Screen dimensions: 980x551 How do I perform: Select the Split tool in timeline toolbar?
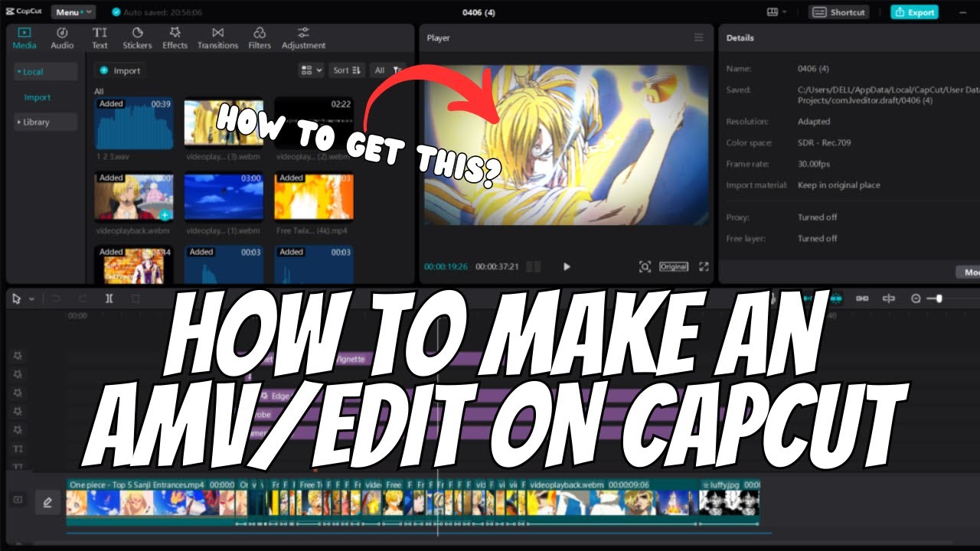(x=109, y=298)
